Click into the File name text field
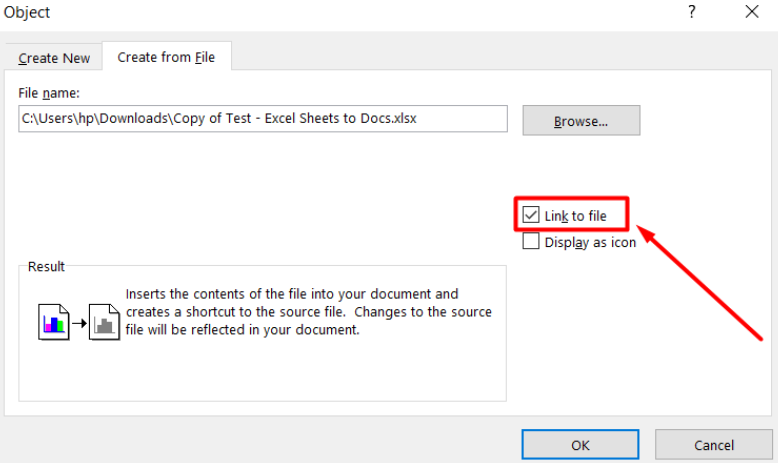778x463 pixels. click(x=262, y=119)
